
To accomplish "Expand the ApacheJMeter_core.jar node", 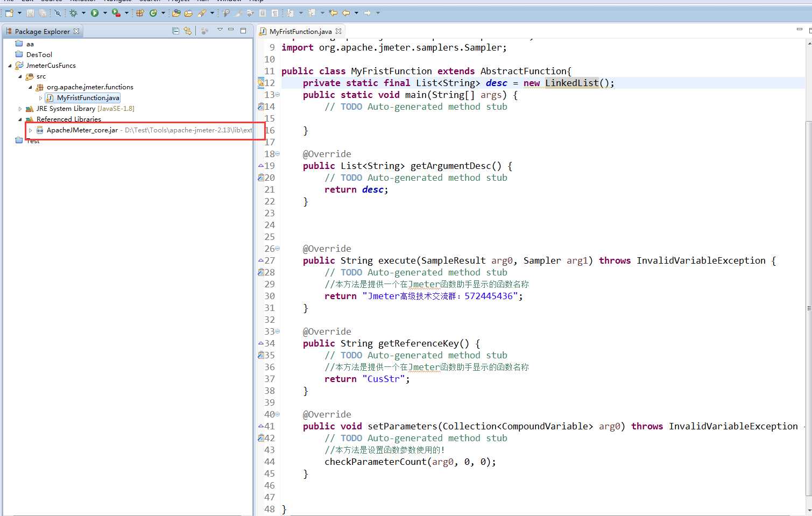I will click(30, 130).
